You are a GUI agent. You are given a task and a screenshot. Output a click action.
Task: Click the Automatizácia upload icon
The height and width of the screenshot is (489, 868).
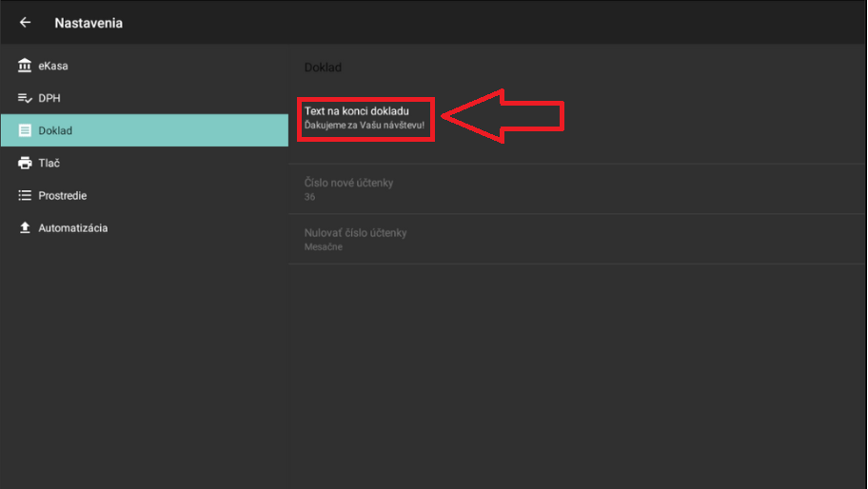point(25,228)
